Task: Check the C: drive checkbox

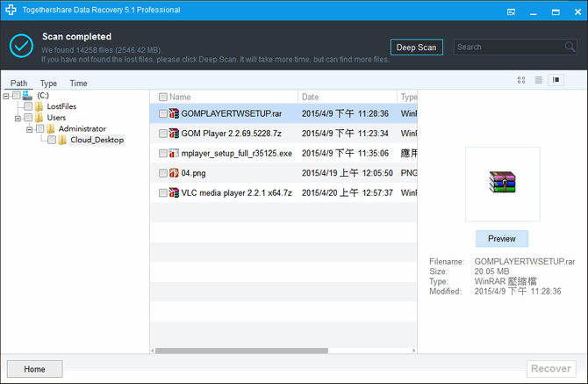Action: [17, 96]
